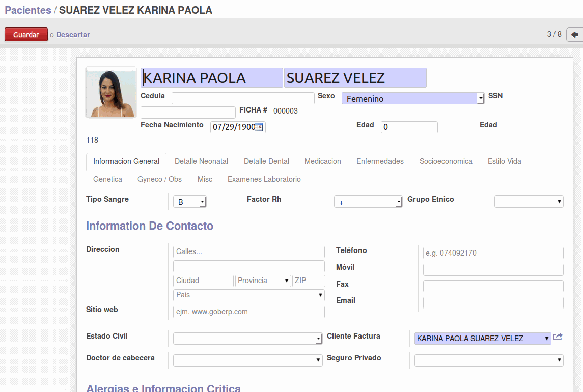Open the Medicacion tab

click(322, 161)
